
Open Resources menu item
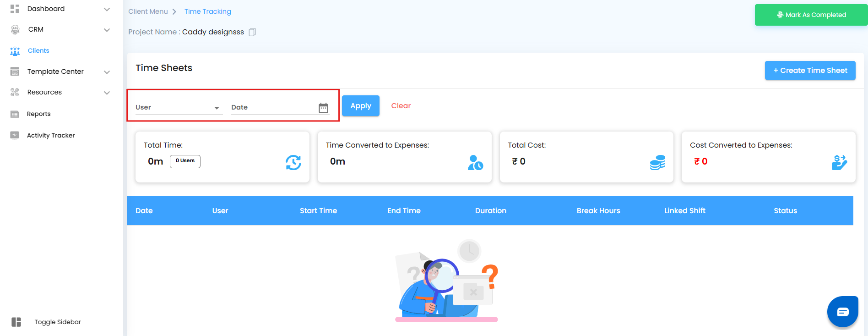(x=44, y=92)
